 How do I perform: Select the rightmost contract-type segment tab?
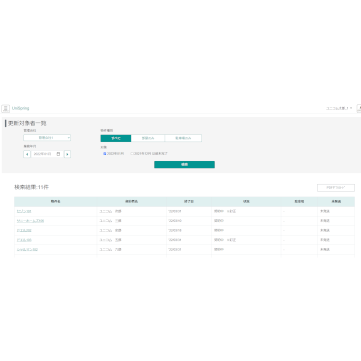click(183, 138)
